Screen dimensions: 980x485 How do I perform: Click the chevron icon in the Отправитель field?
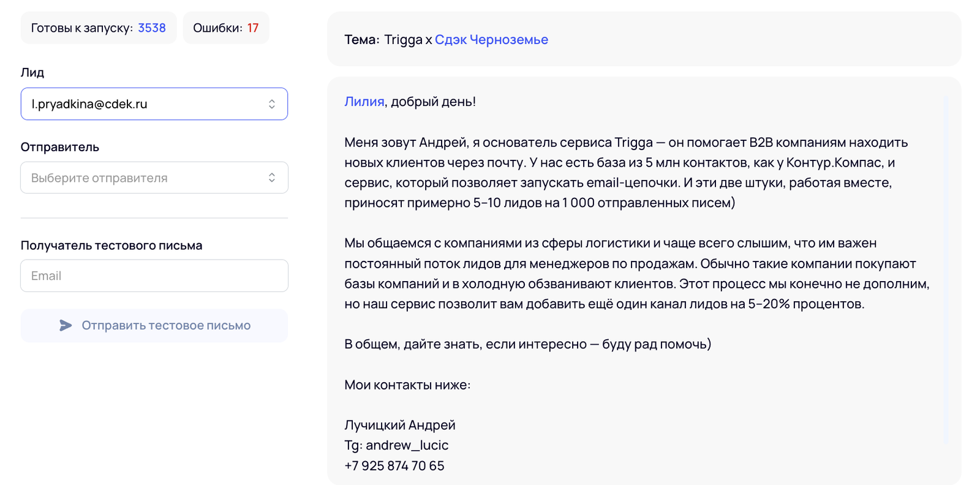(272, 178)
